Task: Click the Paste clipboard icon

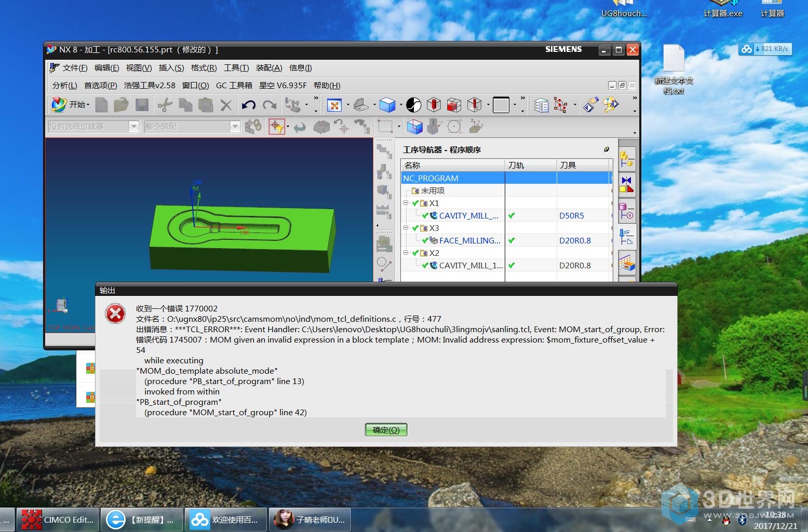Action: 206,105
